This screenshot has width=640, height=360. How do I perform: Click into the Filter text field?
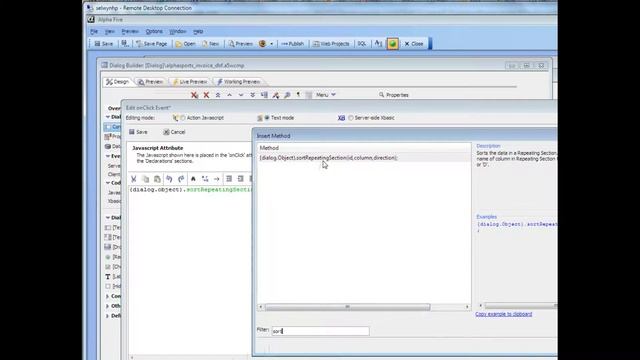click(320, 331)
